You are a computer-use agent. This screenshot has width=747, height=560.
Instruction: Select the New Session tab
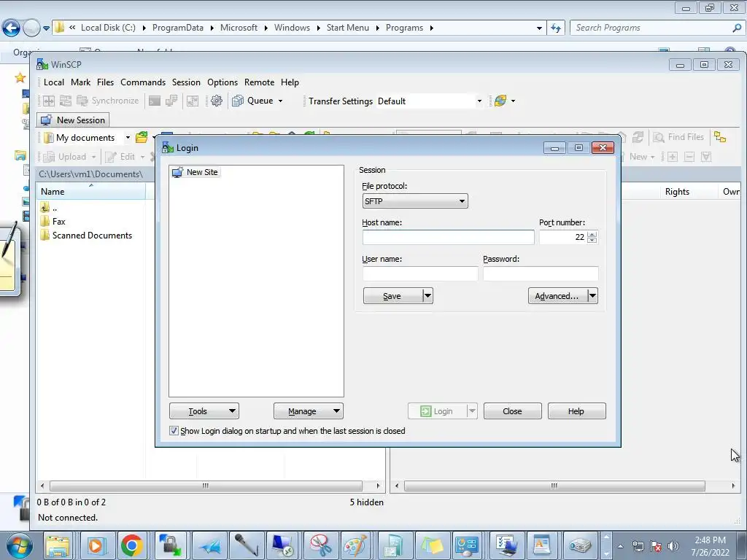coord(73,120)
